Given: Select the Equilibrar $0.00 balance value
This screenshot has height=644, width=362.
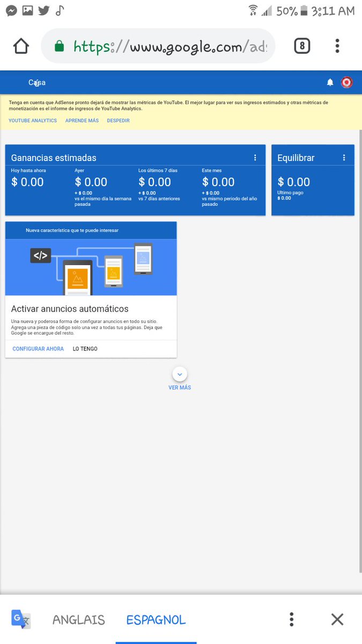Looking at the screenshot, I should click(294, 182).
